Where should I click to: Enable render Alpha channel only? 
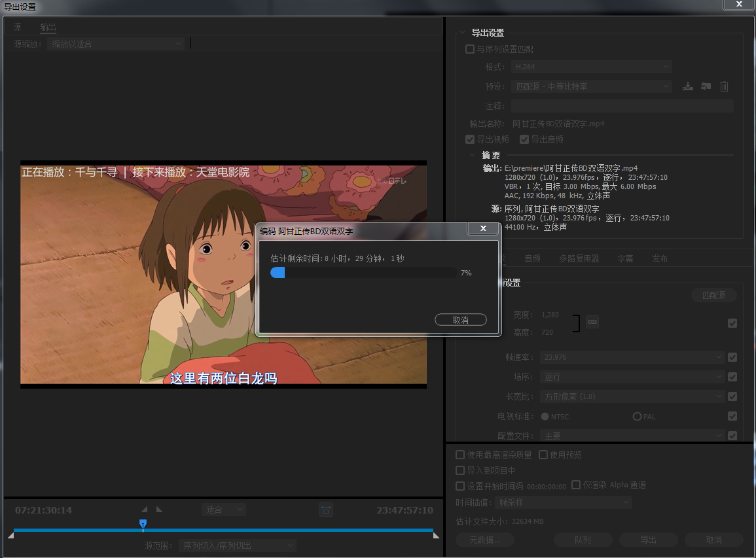[x=576, y=485]
